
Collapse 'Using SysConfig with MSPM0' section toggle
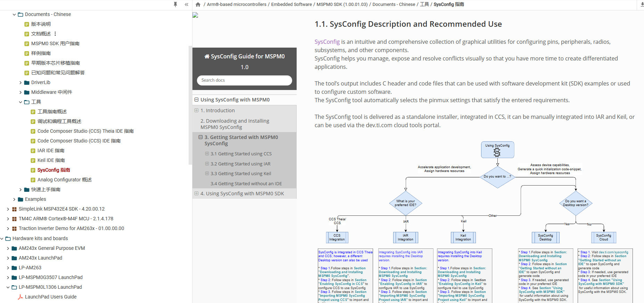pyautogui.click(x=197, y=100)
